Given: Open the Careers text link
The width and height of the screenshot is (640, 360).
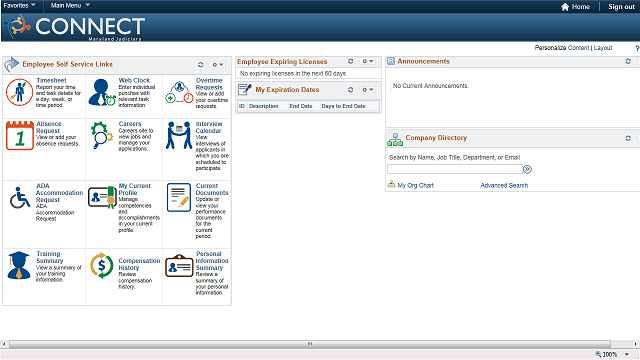Looking at the screenshot, I should pyautogui.click(x=130, y=124).
